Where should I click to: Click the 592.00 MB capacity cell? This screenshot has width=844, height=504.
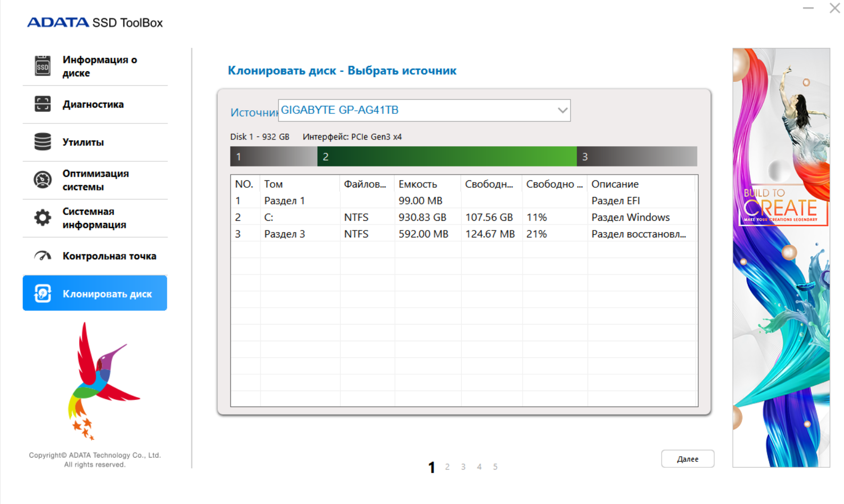424,234
